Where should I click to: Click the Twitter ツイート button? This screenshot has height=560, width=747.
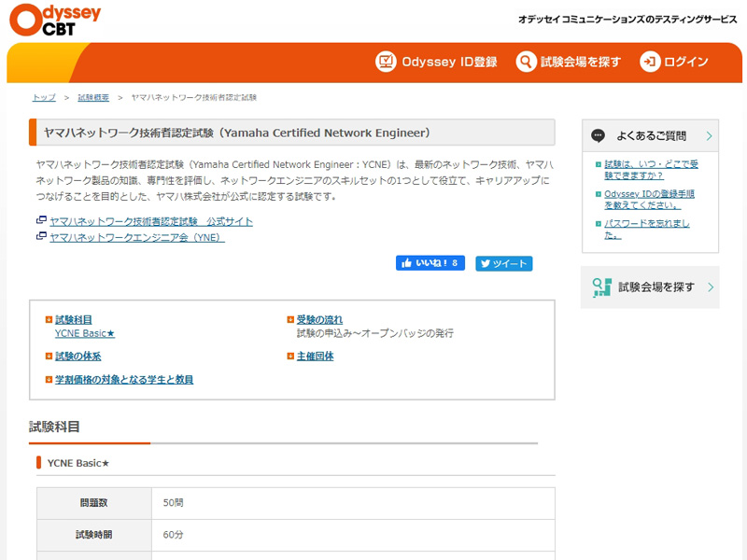point(503,263)
